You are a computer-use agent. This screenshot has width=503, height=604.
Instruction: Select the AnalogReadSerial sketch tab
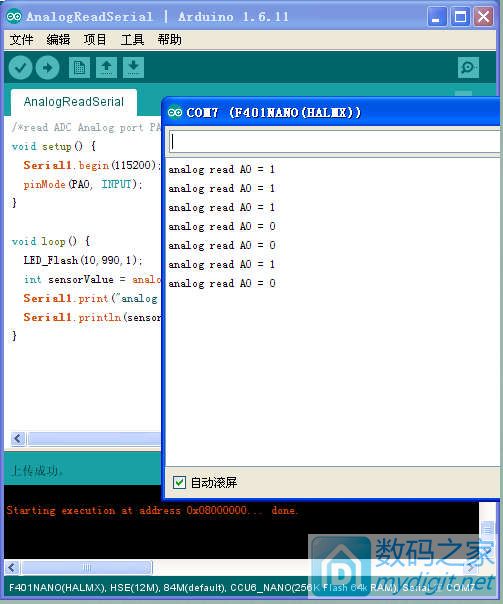pos(74,102)
